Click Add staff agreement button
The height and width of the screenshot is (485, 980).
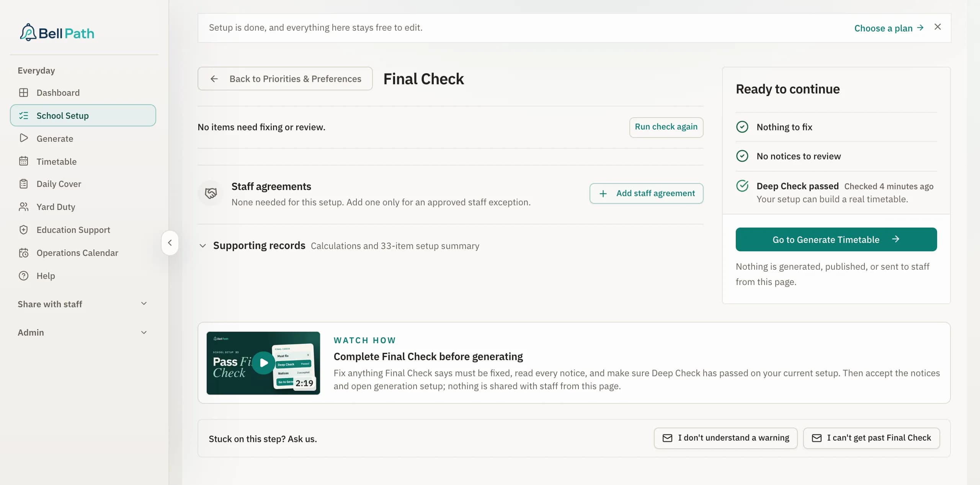[x=646, y=193]
